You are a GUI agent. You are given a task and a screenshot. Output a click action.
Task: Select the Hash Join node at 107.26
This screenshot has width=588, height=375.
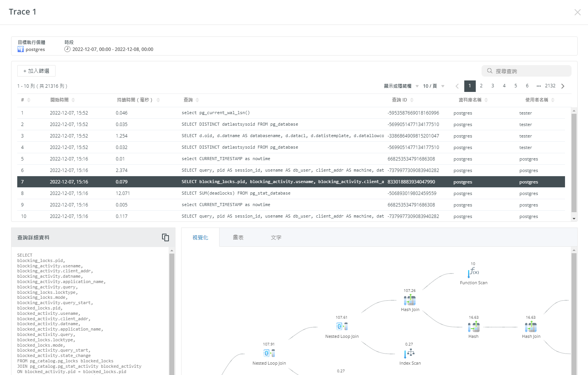(409, 300)
